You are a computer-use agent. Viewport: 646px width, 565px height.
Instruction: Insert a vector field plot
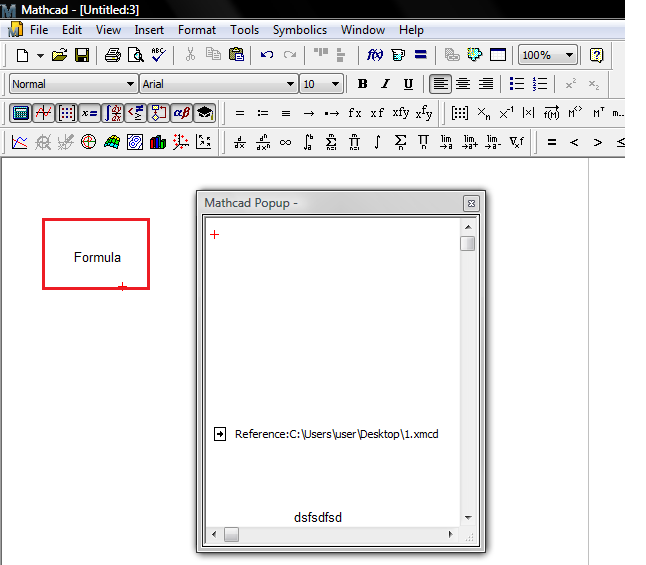coord(204,142)
